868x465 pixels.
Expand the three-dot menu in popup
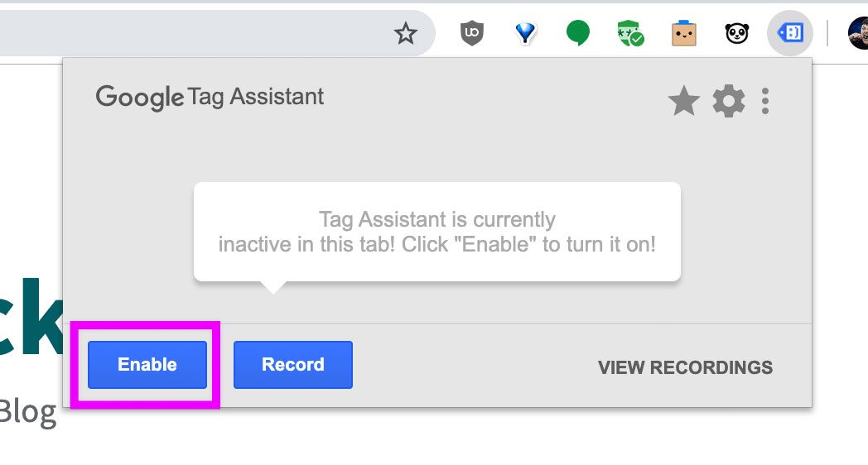click(x=765, y=101)
